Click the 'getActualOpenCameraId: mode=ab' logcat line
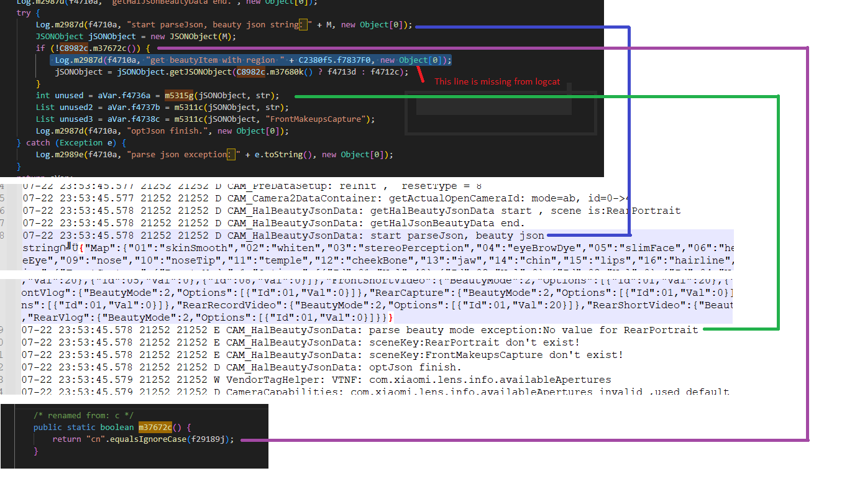Screen dimensions: 847x504 coord(326,199)
